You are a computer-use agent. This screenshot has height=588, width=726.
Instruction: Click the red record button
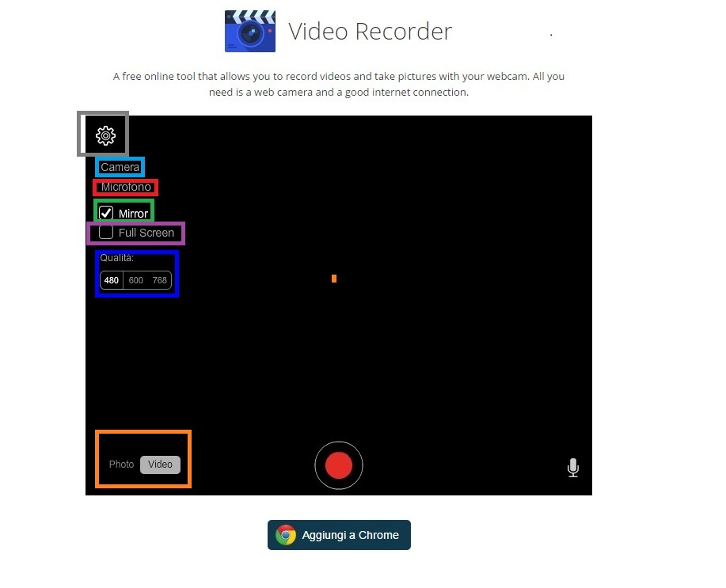click(339, 465)
